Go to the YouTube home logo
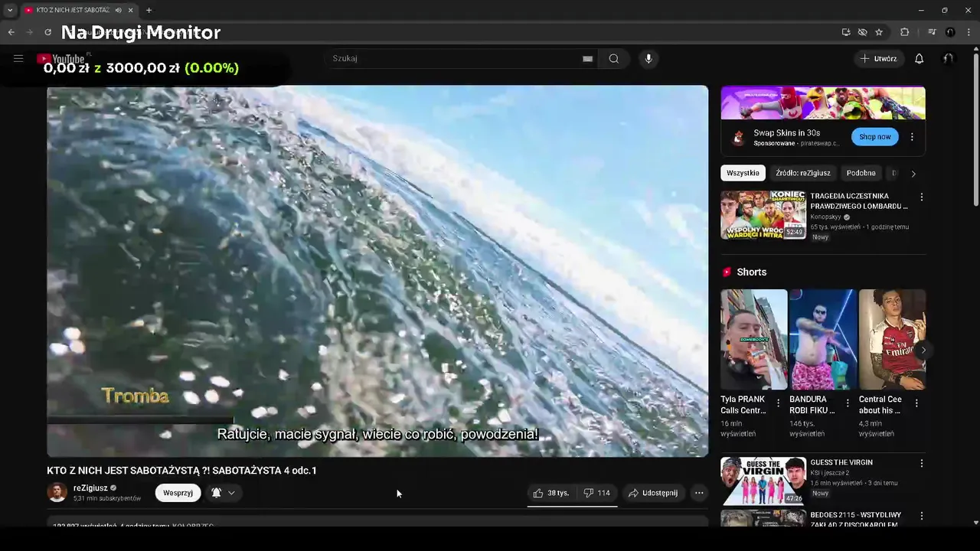Viewport: 980px width, 551px height. click(60, 59)
